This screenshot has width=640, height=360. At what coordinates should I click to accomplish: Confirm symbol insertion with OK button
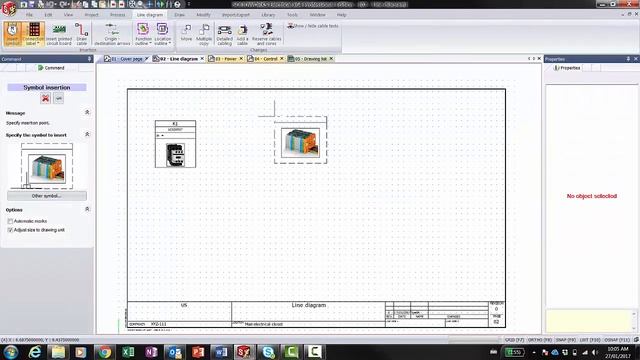tap(59, 98)
